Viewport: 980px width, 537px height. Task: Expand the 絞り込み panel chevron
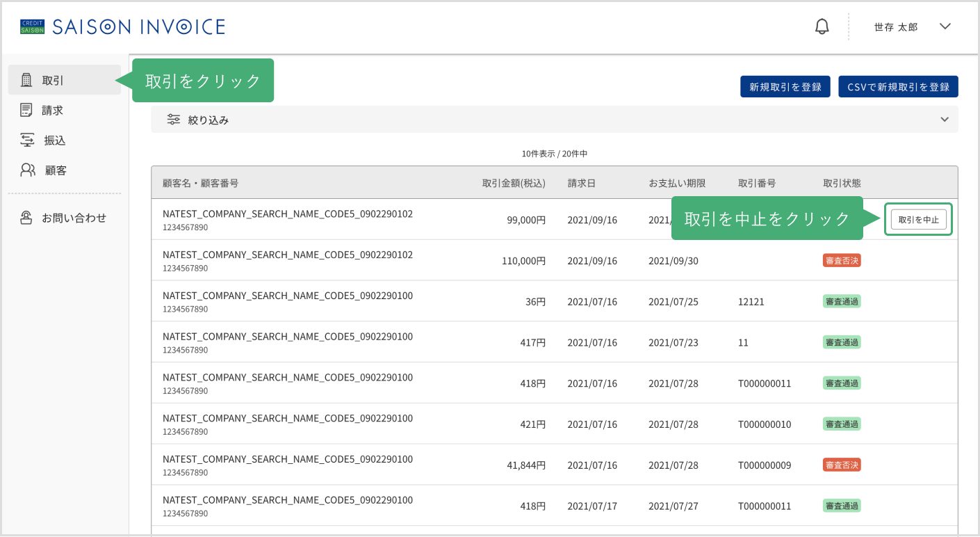pos(945,120)
